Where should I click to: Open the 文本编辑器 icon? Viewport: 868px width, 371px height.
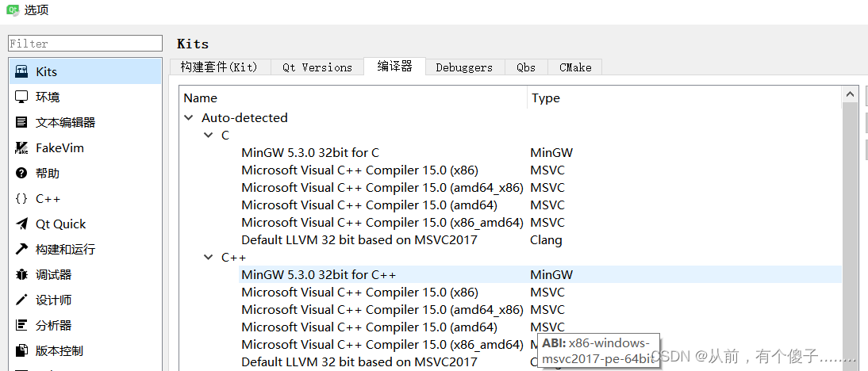coord(21,122)
